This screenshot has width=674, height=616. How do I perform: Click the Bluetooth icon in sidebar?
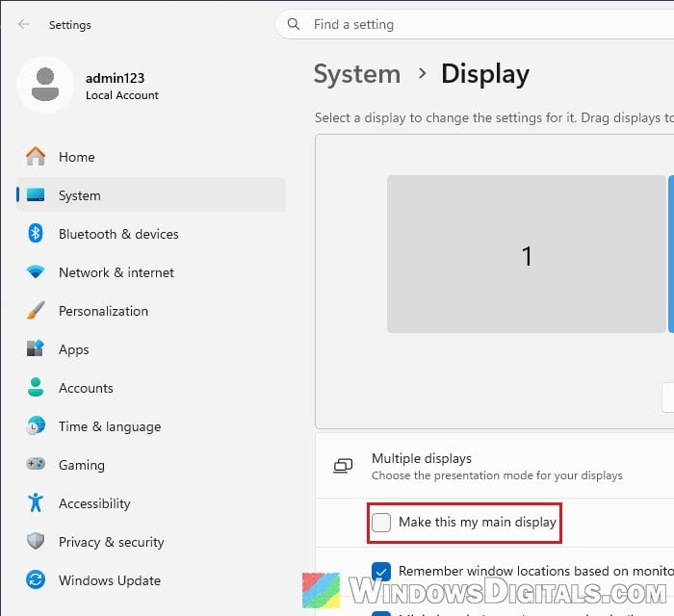(x=36, y=233)
